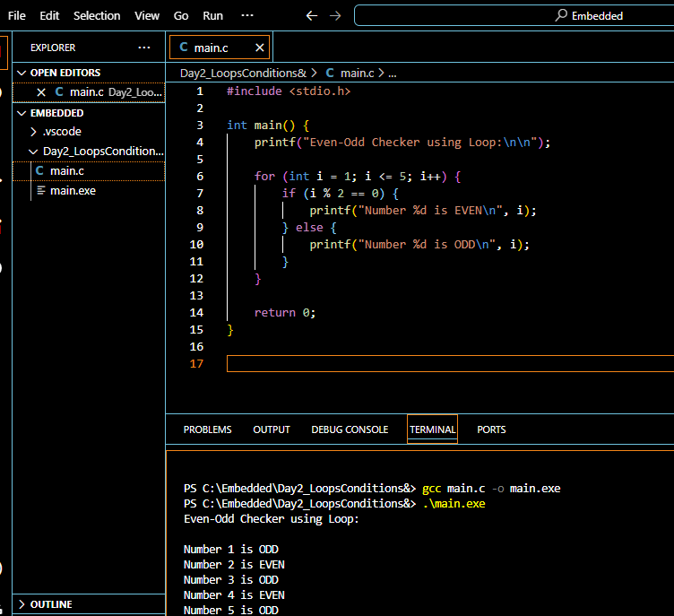
Task: Place cursor on empty line 17 in editor
Action: [451, 364]
